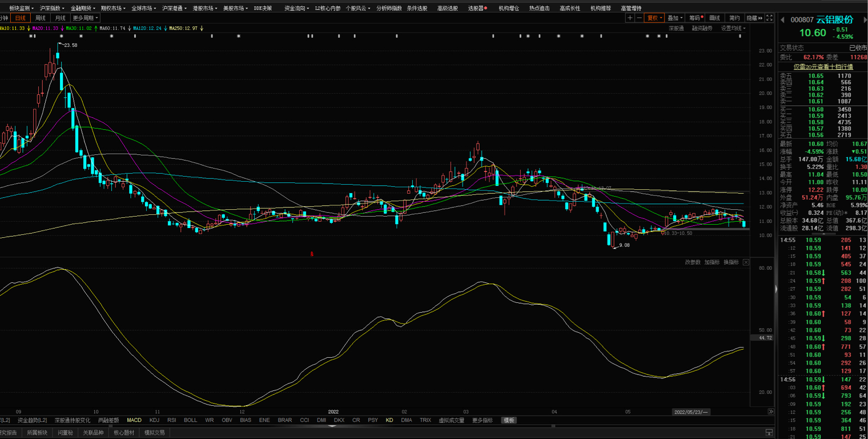The image size is (868, 439).
Task: Switch to 月线 monthly chart tab
Action: tap(60, 18)
